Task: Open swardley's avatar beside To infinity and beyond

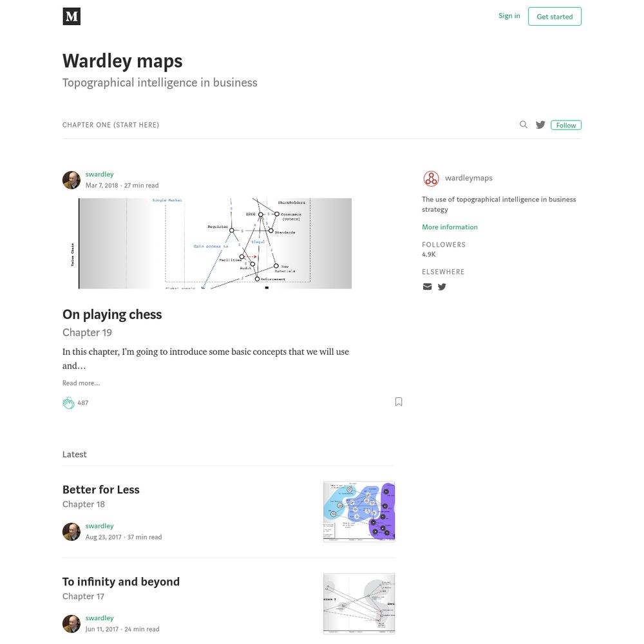Action: (x=71, y=623)
